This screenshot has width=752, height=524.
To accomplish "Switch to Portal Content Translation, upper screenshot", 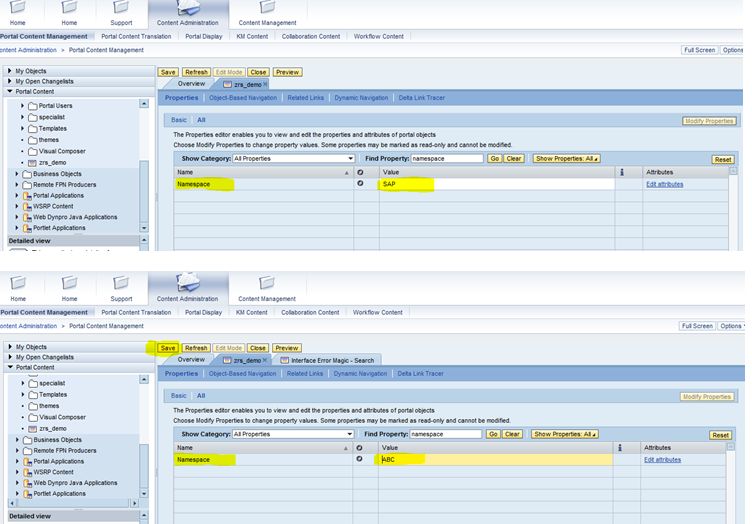I will tap(136, 36).
